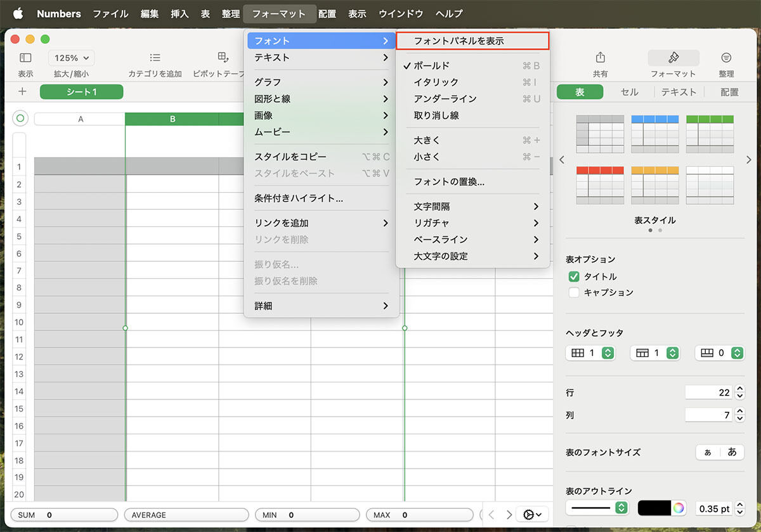Switch to the セル inspector tab
This screenshot has width=761, height=532.
point(629,92)
